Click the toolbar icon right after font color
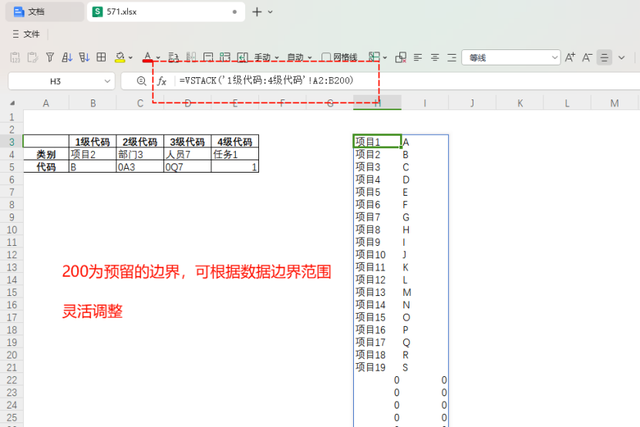This screenshot has width=640, height=427. [174, 57]
